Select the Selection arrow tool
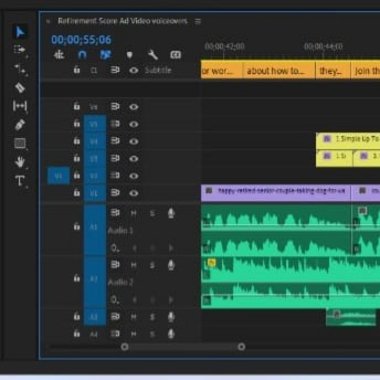 pyautogui.click(x=20, y=32)
